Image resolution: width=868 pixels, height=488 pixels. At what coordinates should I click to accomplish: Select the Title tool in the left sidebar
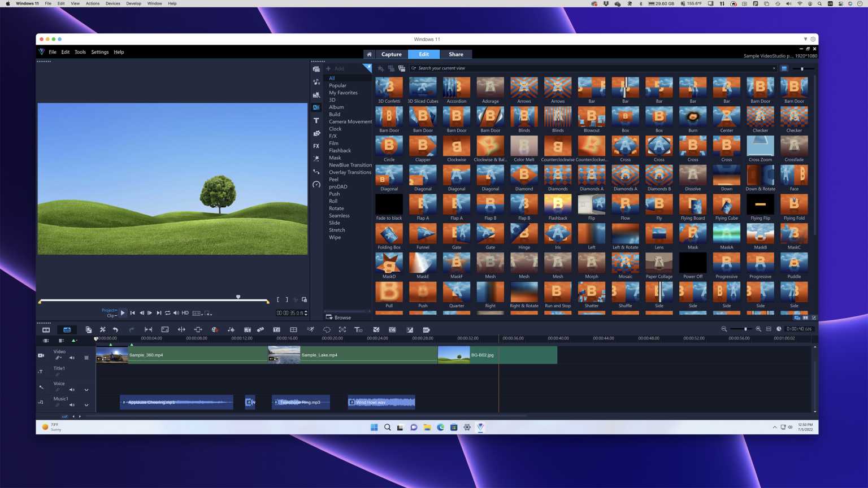pyautogui.click(x=316, y=120)
